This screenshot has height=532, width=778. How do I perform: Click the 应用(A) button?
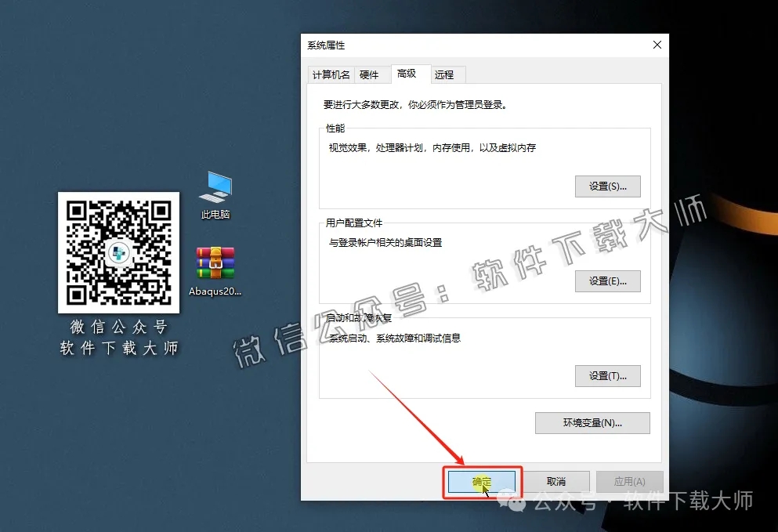[x=629, y=480]
